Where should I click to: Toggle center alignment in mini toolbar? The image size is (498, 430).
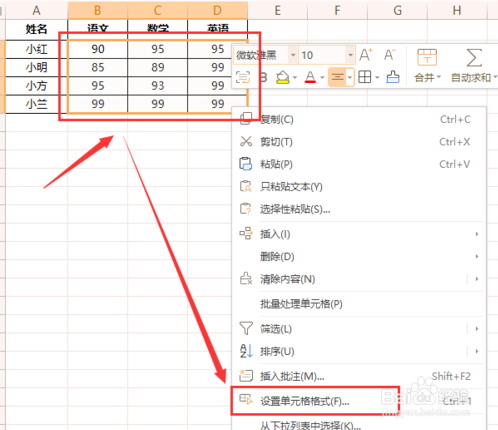click(x=337, y=77)
